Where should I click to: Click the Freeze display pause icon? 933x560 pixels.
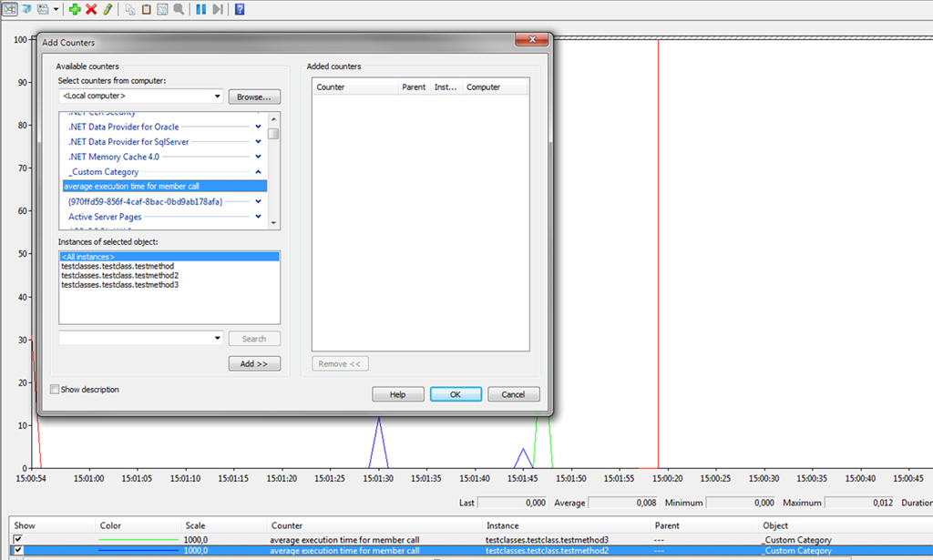[200, 9]
